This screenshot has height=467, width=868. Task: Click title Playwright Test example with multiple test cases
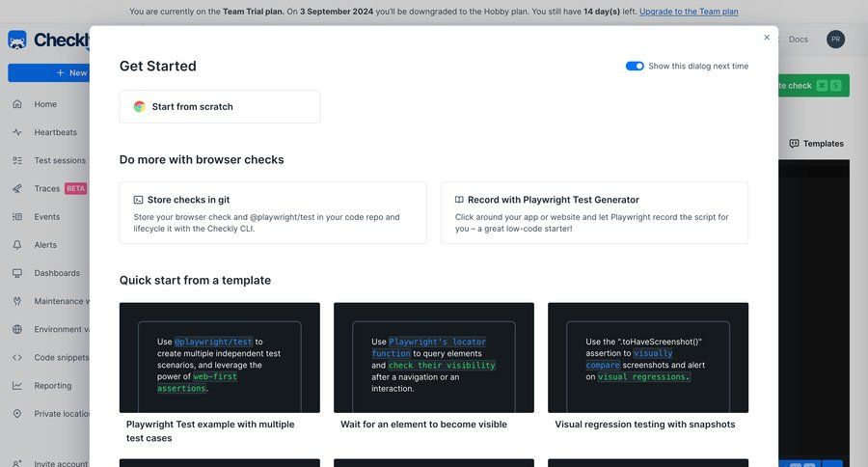[x=210, y=431]
